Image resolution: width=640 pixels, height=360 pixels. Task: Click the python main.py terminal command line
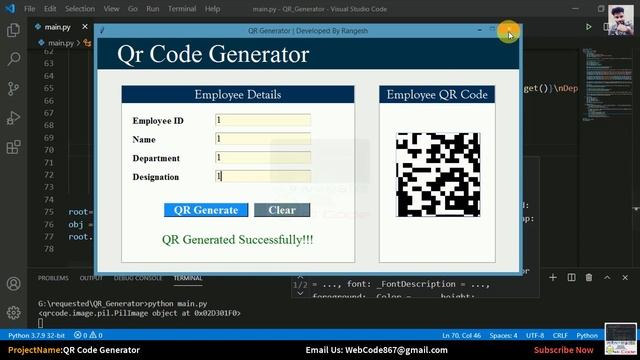[122, 304]
